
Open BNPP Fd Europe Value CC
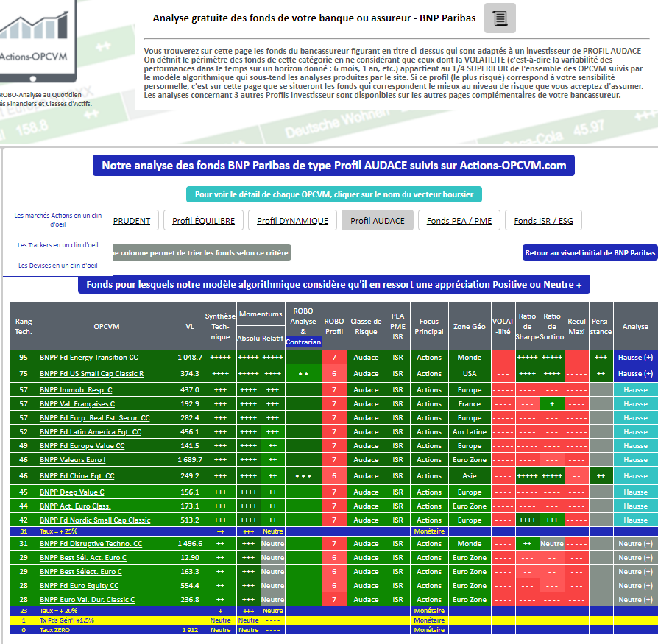pos(82,445)
